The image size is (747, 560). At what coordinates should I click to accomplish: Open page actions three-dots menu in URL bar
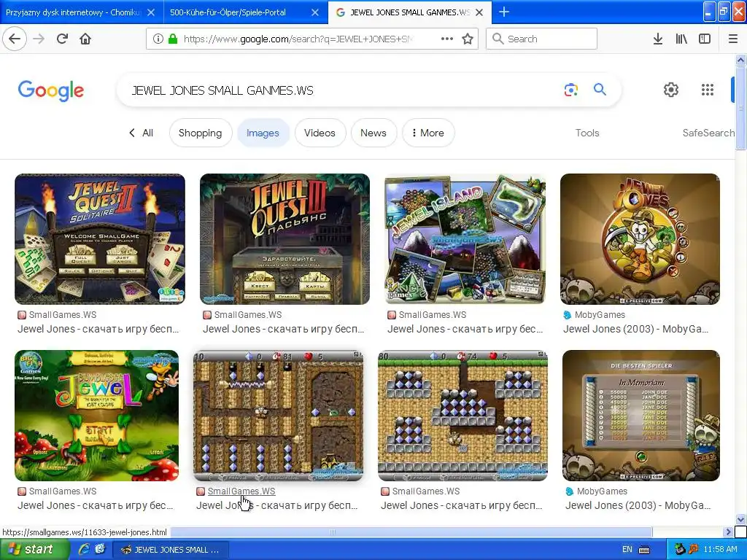point(447,39)
